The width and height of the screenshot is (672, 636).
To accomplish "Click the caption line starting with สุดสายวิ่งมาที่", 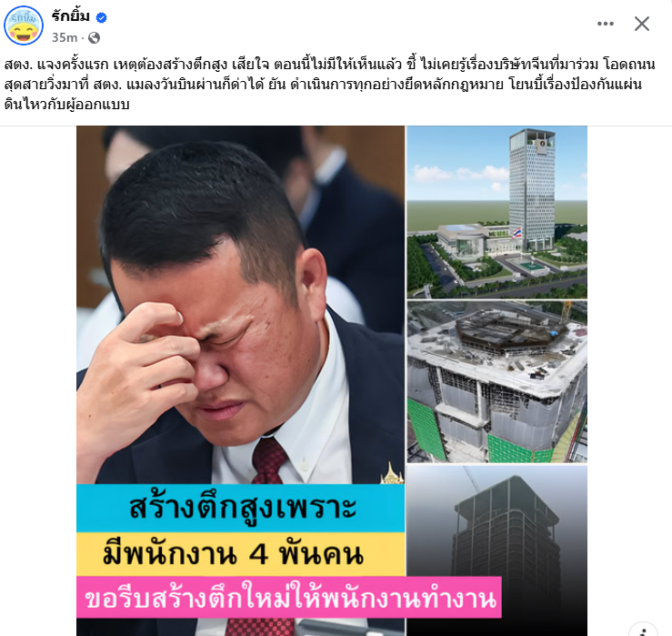I will coord(323,84).
